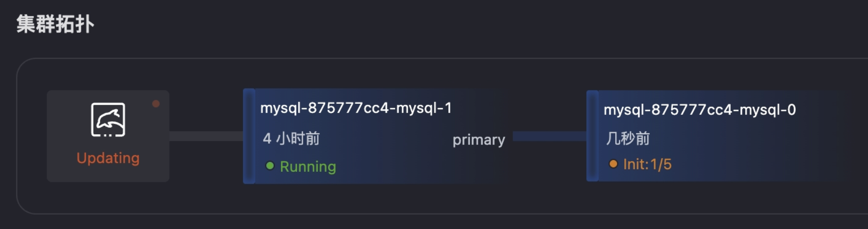This screenshot has height=229, width=868.
Task: Click the primary role label
Action: click(x=479, y=140)
